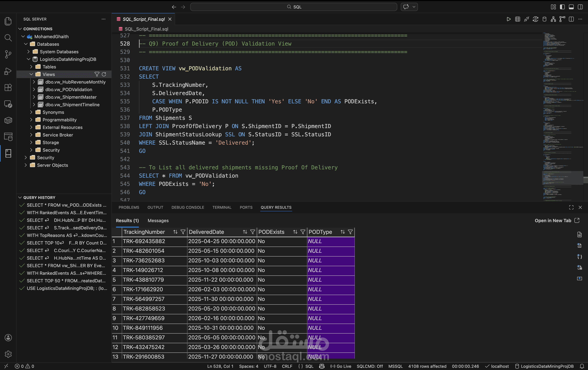Open editor More Actions ellipsis

pos(580,19)
